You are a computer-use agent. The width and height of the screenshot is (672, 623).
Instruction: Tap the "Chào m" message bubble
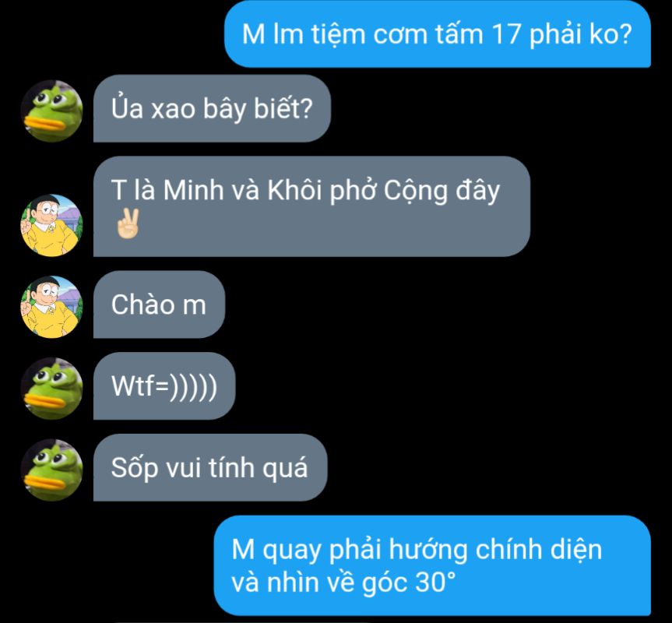(x=159, y=304)
